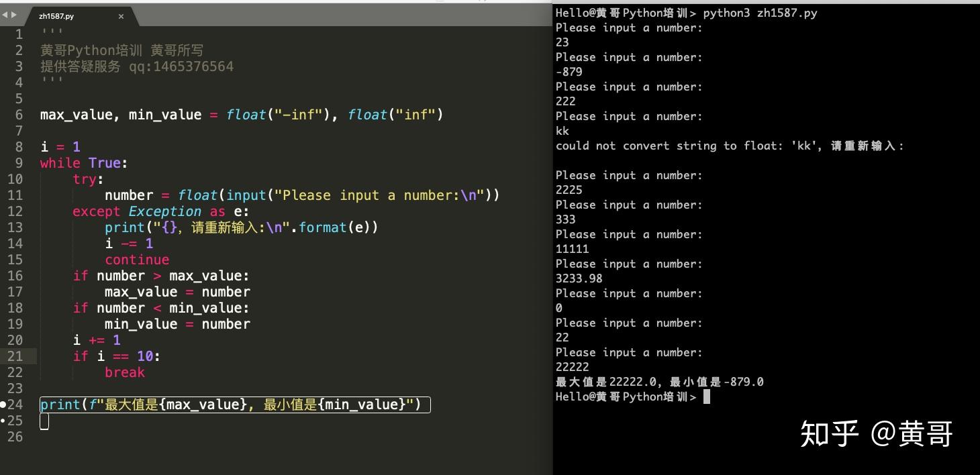Click the blinking block cursor in the terminal
Screen dimensions: 980x475
pos(705,397)
